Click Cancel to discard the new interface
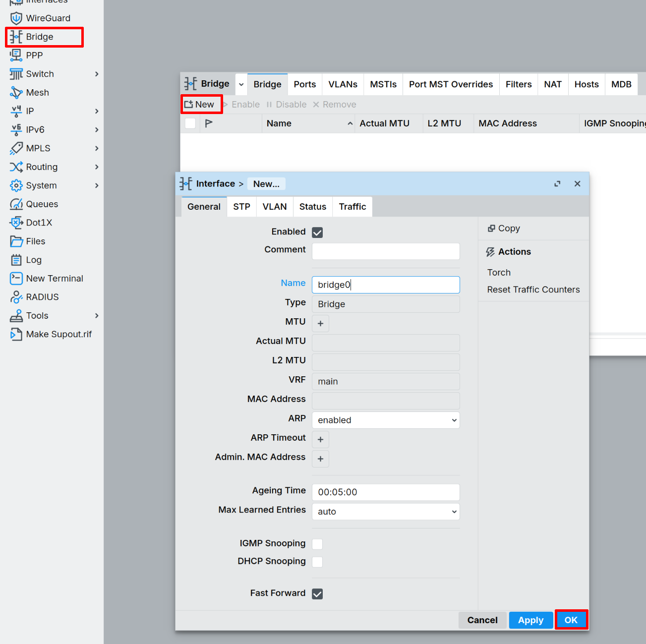The image size is (646, 644). [482, 620]
